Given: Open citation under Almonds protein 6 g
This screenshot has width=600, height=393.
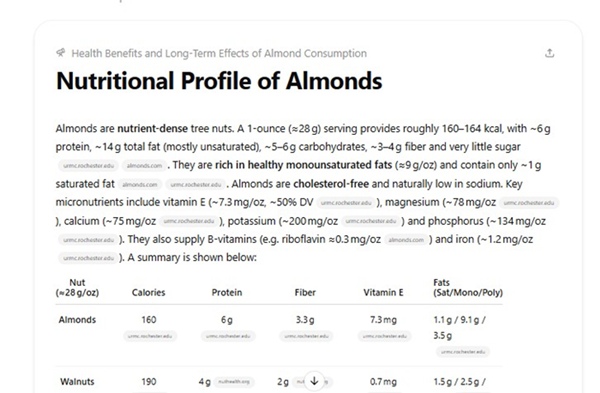Looking at the screenshot, I should pyautogui.click(x=228, y=336).
